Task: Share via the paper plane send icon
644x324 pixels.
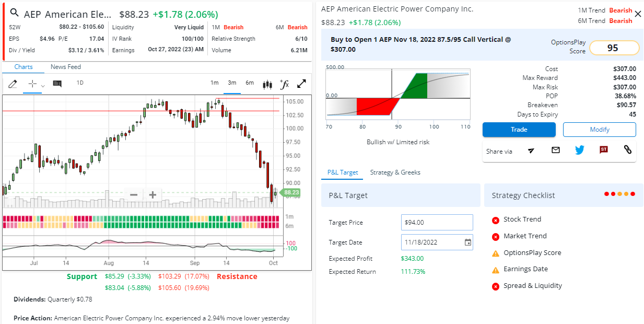Action: 531,151
